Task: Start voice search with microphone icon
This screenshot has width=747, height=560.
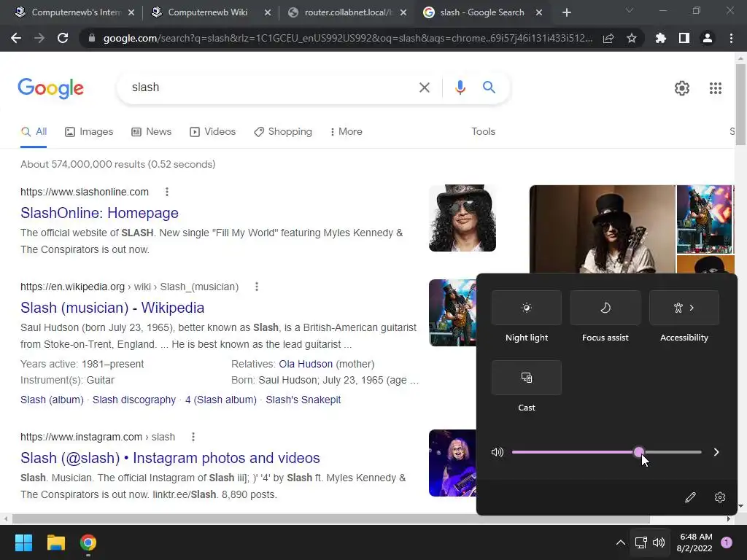Action: point(460,87)
